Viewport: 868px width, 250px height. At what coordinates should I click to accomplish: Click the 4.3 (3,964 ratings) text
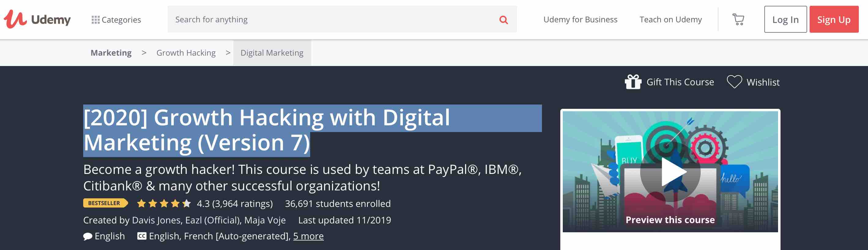[235, 204]
